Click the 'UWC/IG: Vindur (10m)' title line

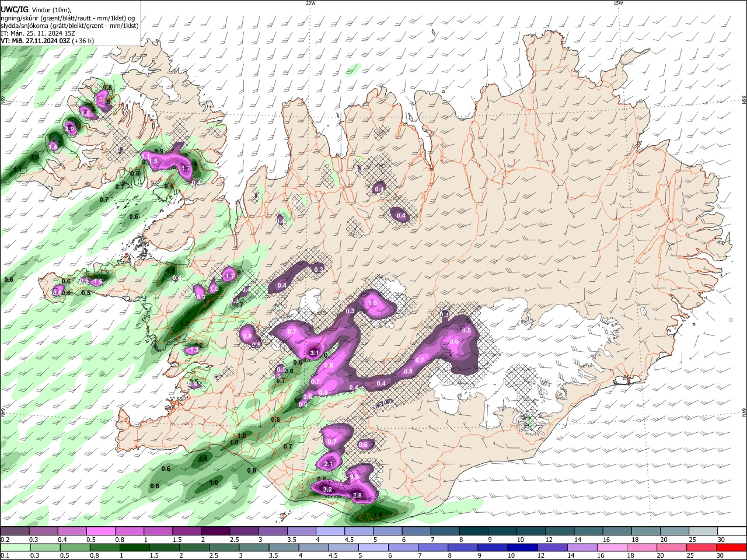pyautogui.click(x=36, y=9)
